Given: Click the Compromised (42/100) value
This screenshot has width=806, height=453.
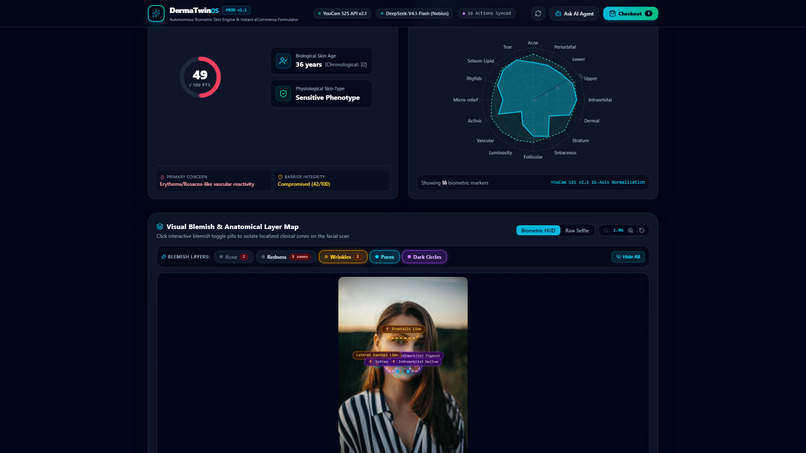Looking at the screenshot, I should pyautogui.click(x=304, y=184).
